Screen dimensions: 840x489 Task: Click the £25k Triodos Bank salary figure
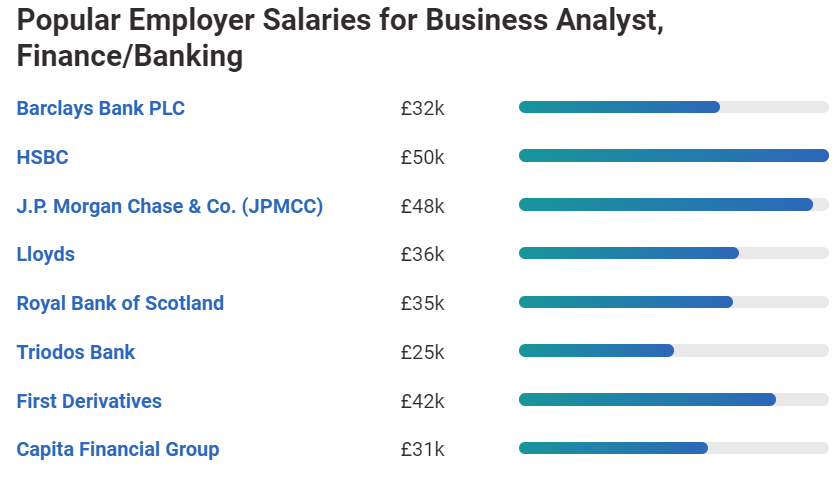[422, 352]
